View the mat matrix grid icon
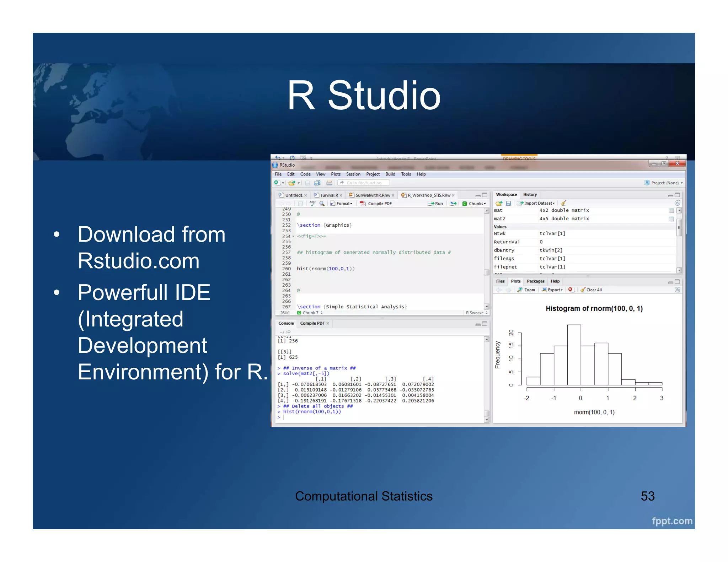 point(671,211)
